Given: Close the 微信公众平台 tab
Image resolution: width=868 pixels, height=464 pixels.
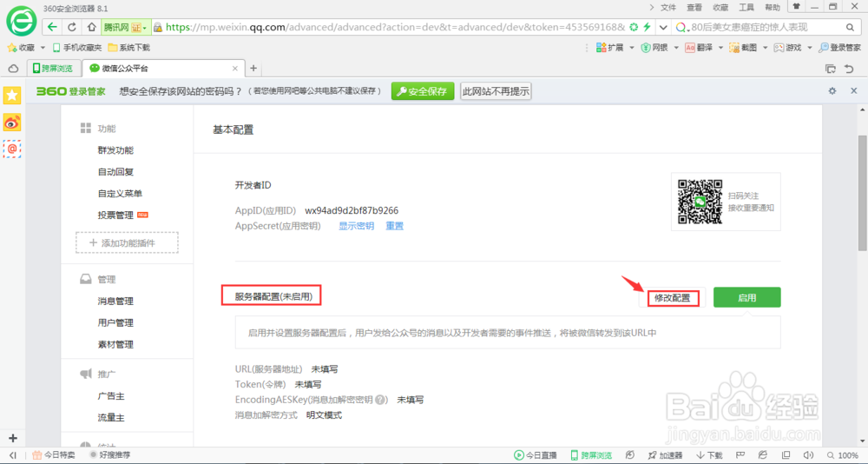Looking at the screenshot, I should 234,68.
